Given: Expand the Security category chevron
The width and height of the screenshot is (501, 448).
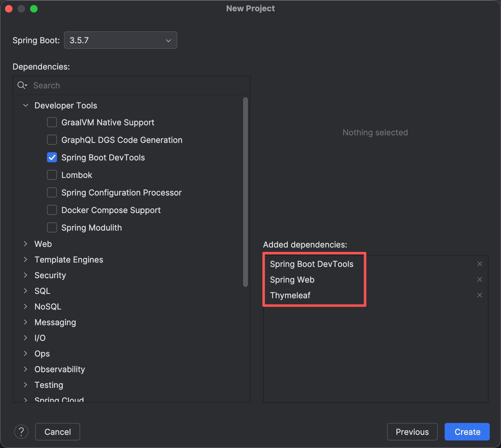Looking at the screenshot, I should [x=26, y=275].
